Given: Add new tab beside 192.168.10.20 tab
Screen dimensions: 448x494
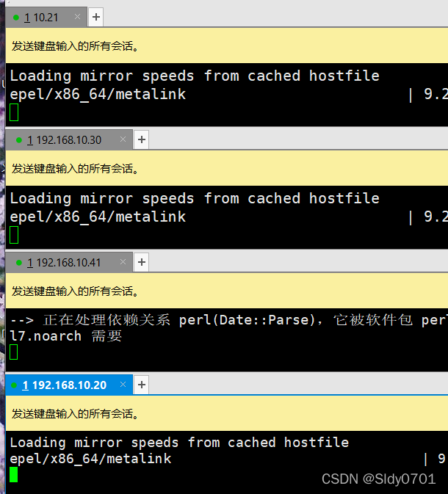Looking at the screenshot, I should [x=142, y=385].
